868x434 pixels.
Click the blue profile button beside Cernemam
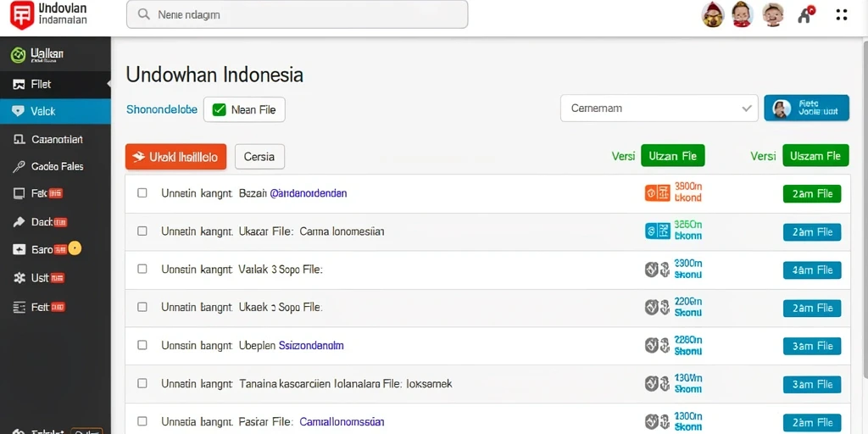click(807, 108)
